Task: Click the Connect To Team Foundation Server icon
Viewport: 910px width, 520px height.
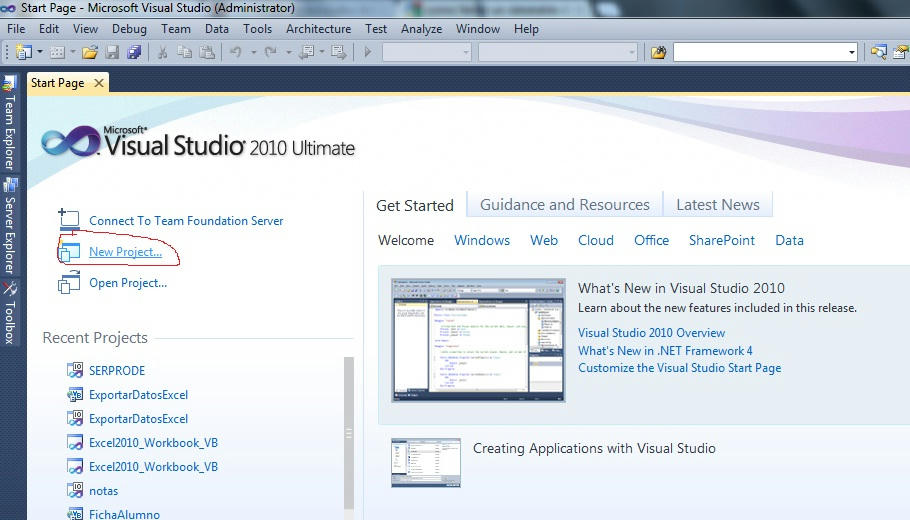Action: click(69, 219)
